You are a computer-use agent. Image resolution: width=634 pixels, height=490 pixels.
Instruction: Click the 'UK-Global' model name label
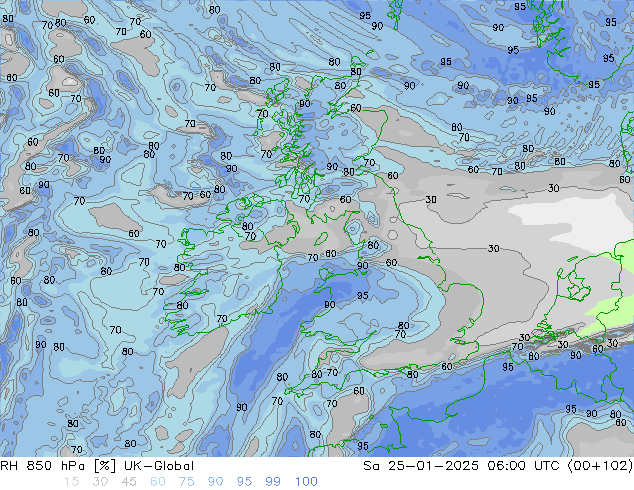[x=159, y=466]
